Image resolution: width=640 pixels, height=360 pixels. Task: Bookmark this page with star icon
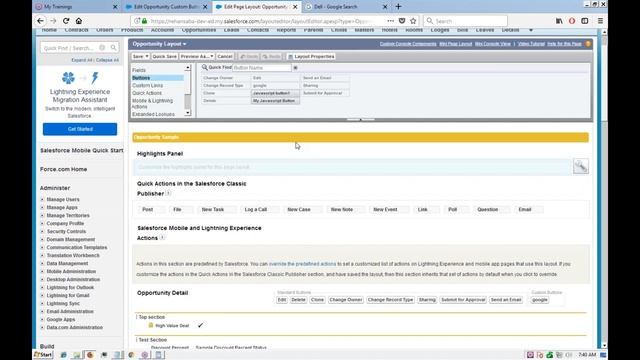pos(413,21)
